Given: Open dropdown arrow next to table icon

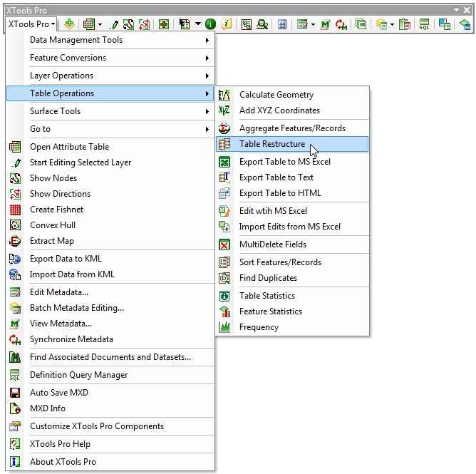Looking at the screenshot, I should (x=100, y=24).
